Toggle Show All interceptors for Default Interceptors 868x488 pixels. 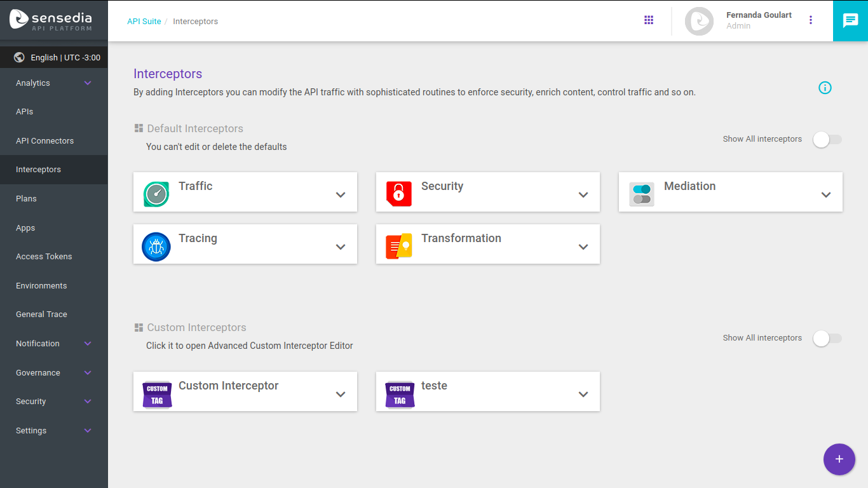click(x=827, y=139)
